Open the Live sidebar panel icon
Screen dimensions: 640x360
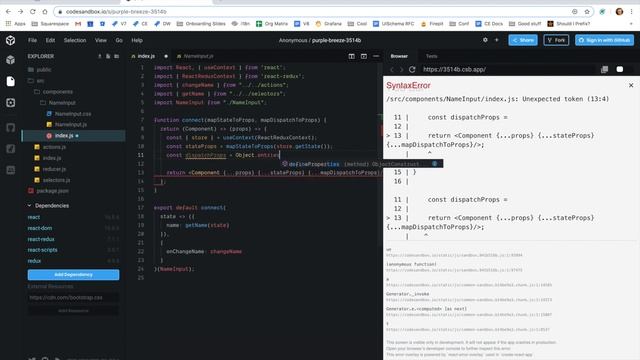[11, 170]
